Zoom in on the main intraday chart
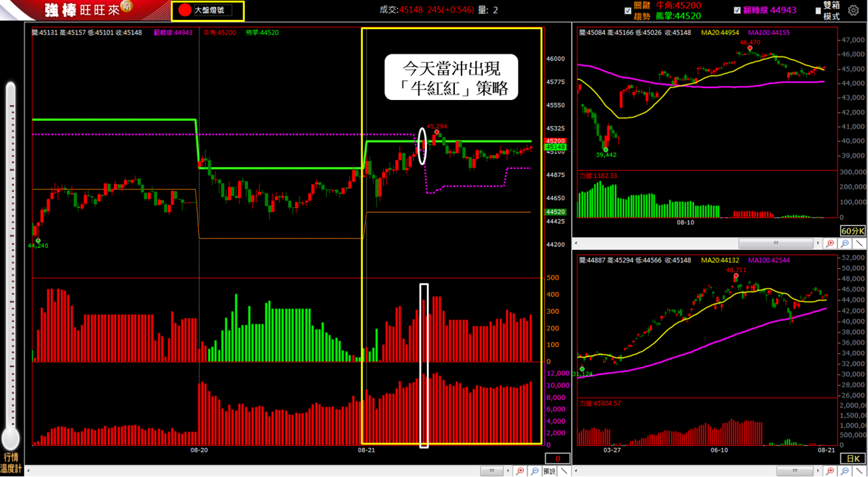 click(521, 471)
